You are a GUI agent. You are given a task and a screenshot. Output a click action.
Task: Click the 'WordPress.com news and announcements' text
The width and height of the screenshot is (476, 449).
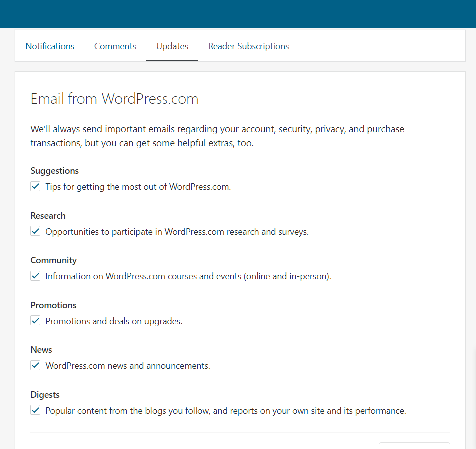click(x=127, y=366)
